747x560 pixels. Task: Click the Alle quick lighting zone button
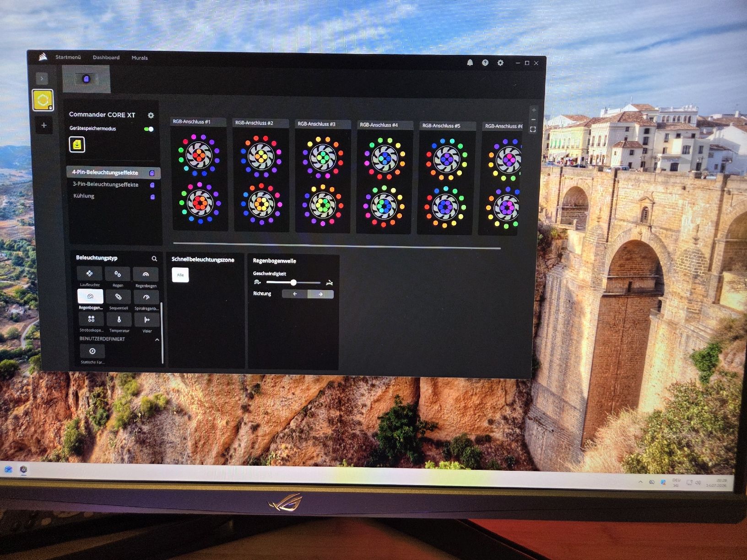click(180, 275)
